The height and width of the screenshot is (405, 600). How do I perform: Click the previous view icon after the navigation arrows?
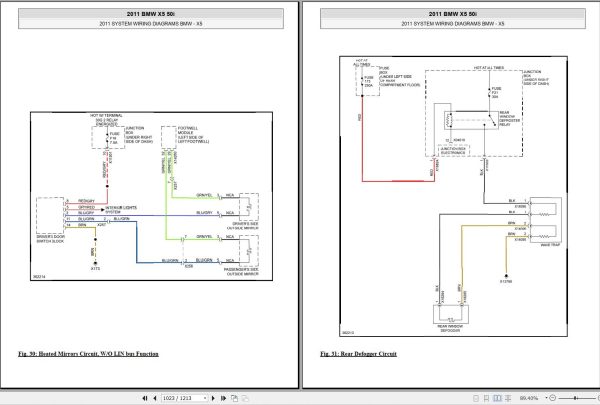(x=235, y=398)
